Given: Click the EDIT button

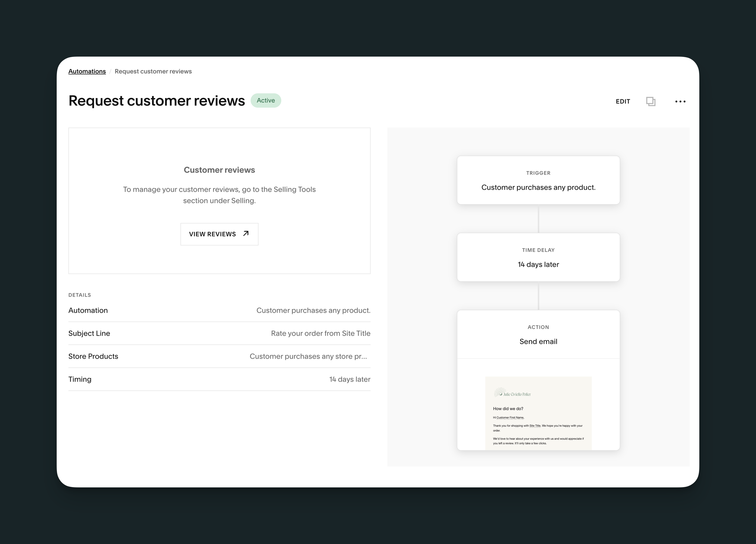Looking at the screenshot, I should click(623, 101).
